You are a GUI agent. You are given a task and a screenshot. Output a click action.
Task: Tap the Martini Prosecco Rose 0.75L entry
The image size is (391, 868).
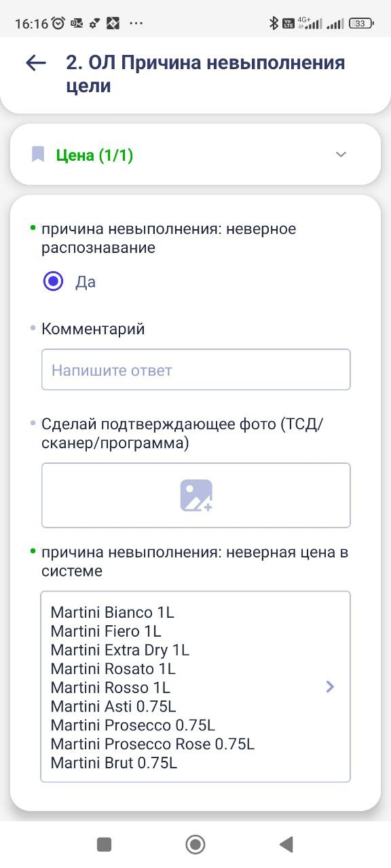153,744
